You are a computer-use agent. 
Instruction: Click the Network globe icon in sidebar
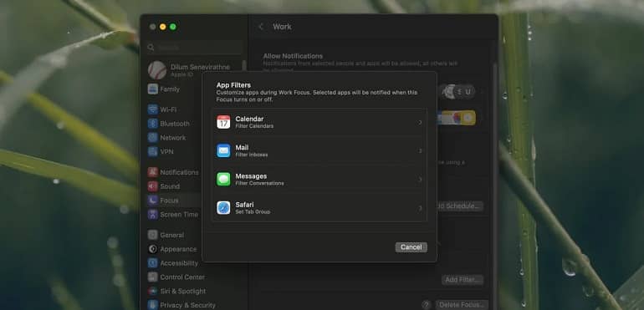click(x=153, y=138)
